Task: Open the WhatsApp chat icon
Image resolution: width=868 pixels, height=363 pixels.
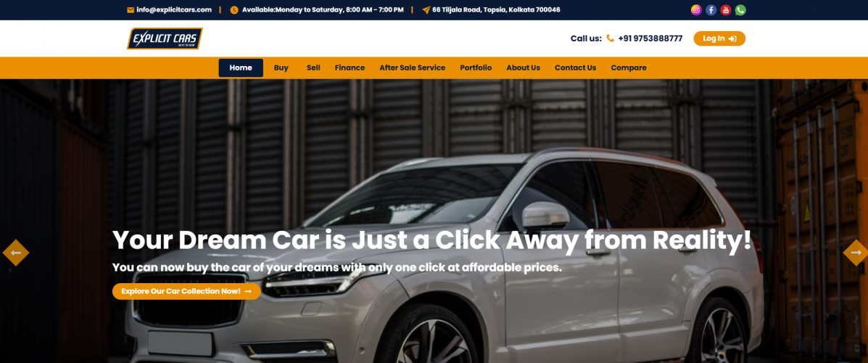Action: (x=740, y=10)
